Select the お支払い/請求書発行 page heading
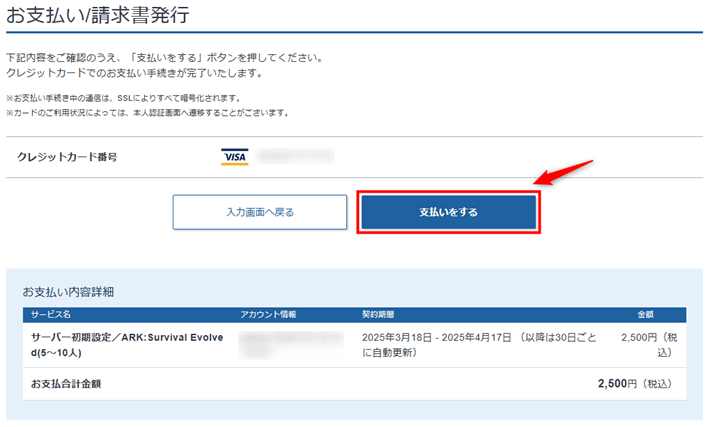The height and width of the screenshot is (427, 710). (x=98, y=15)
